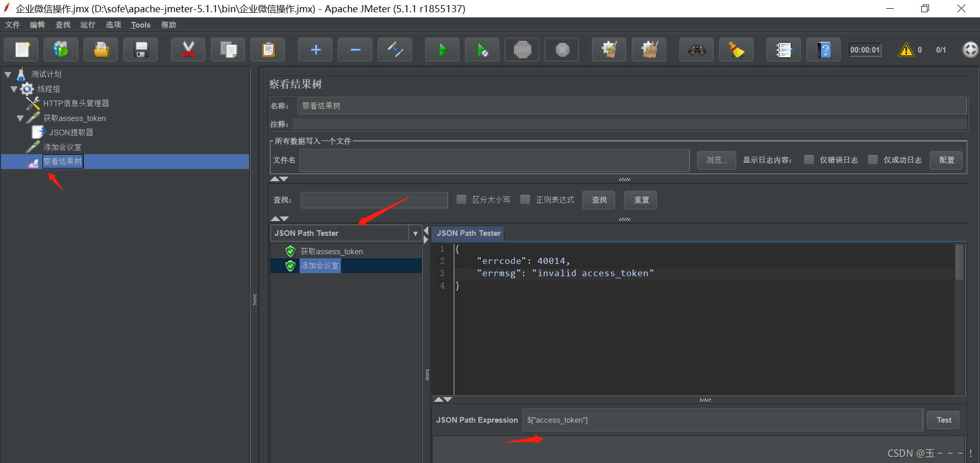
Task: Toggle the 仅错误日志 checkbox
Action: [x=809, y=160]
